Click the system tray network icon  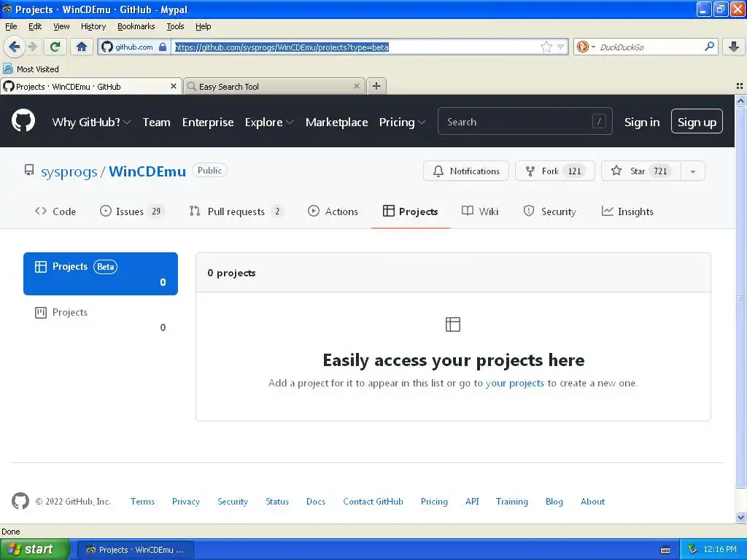click(x=693, y=550)
